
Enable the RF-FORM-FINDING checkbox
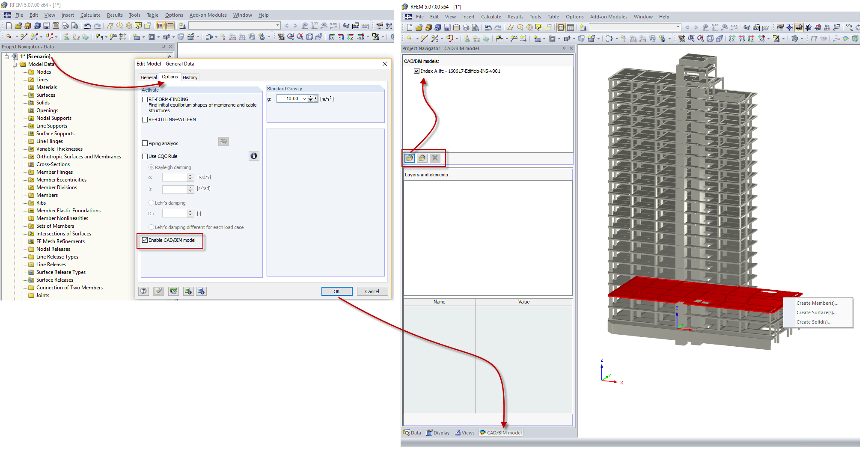pos(145,99)
